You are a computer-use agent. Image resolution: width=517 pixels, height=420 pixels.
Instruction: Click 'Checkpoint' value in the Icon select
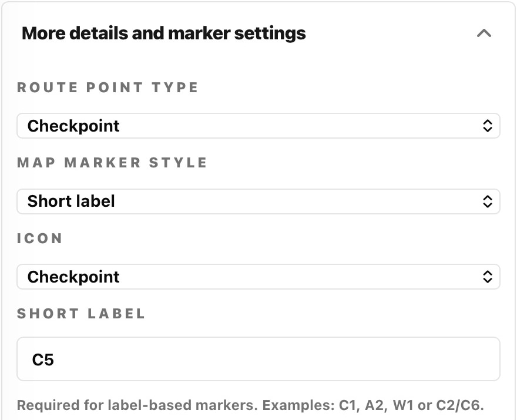[73, 277]
